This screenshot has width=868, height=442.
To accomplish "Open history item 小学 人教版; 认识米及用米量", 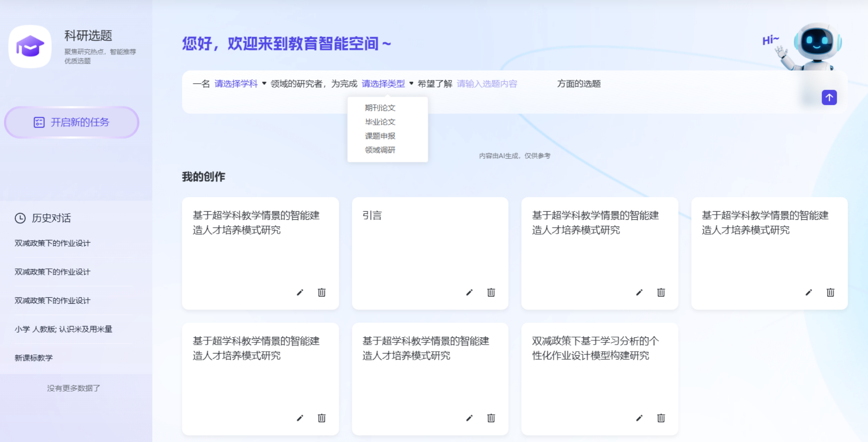I will pyautogui.click(x=63, y=329).
